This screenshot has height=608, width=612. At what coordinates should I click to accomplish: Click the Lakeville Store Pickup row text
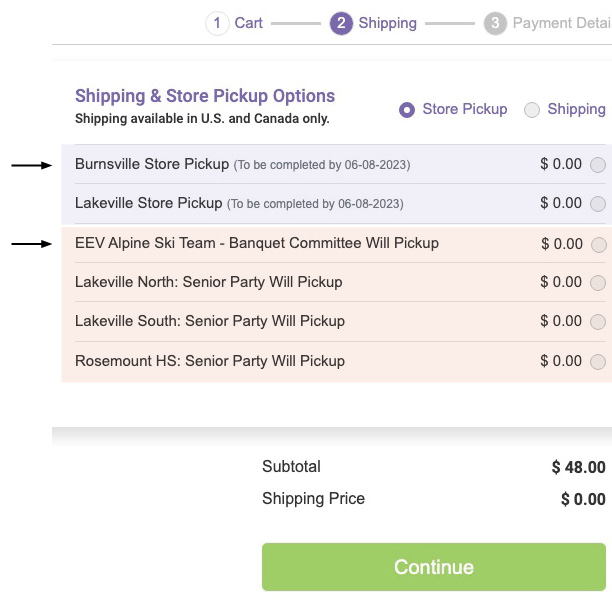(148, 203)
